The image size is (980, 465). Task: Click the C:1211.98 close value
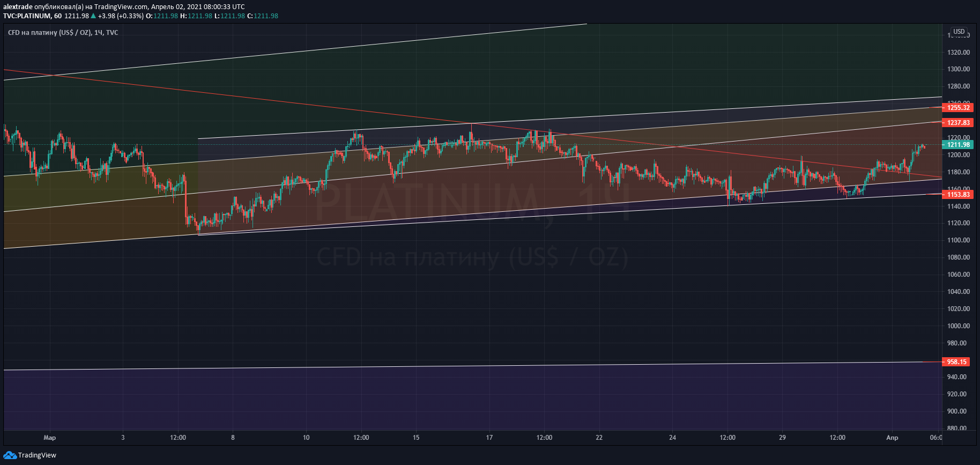263,16
